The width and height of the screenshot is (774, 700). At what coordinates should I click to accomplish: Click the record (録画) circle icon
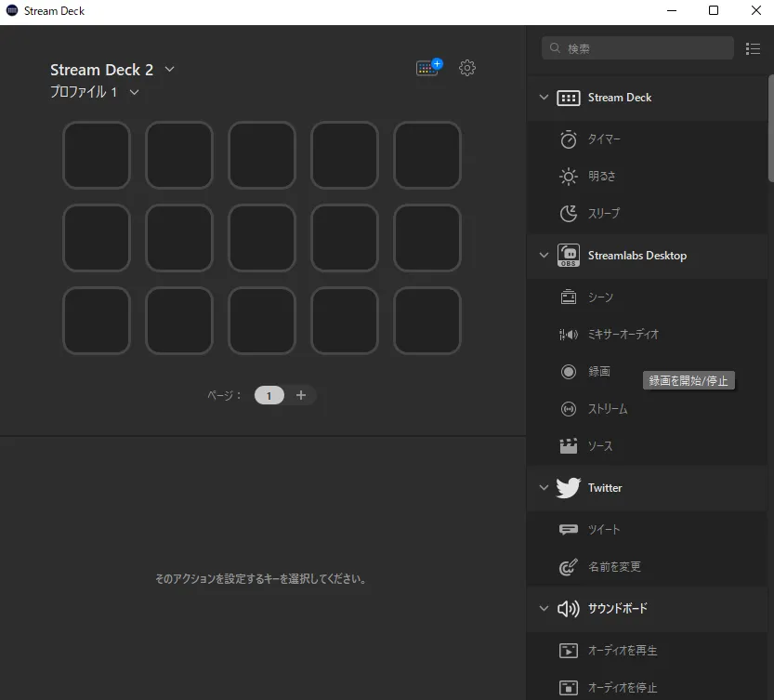pos(568,372)
